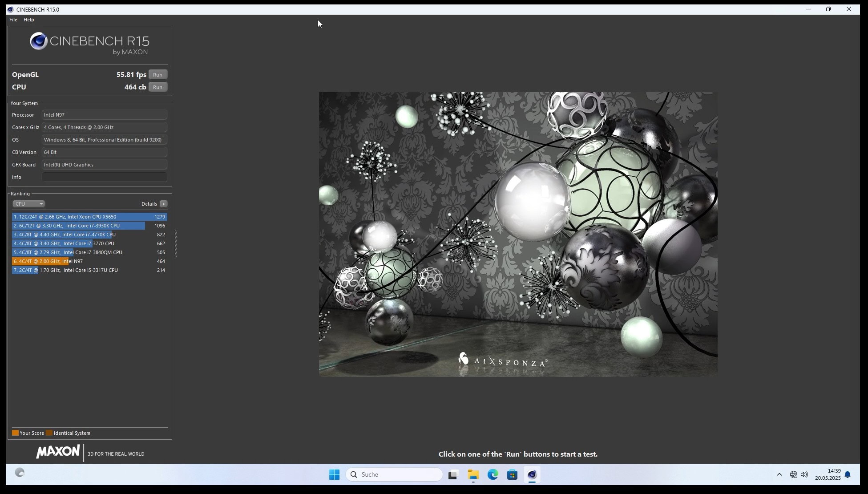The height and width of the screenshot is (494, 868).
Task: Click the OS field showing Windows 8
Action: pyautogui.click(x=105, y=140)
